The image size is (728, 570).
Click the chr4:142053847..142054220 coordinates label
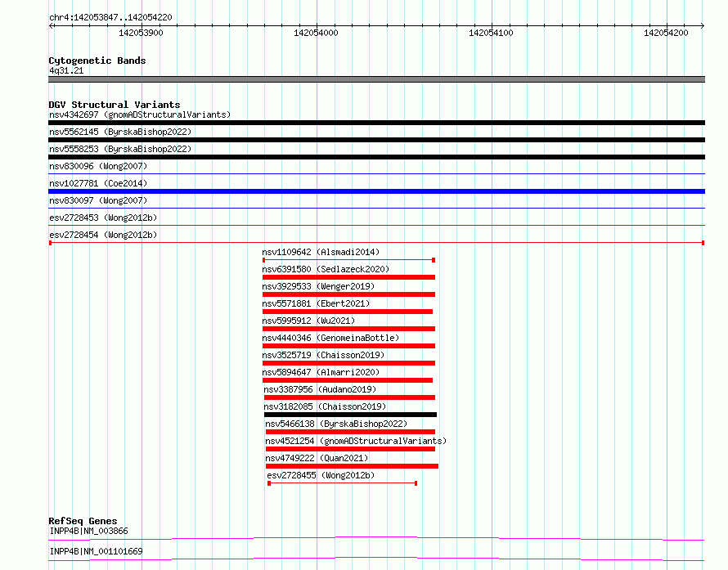coord(110,17)
